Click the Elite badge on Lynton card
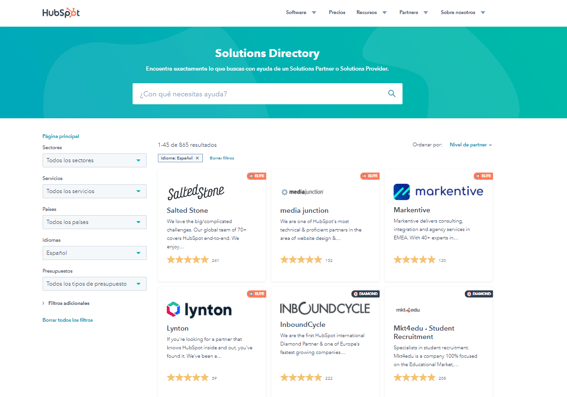The image size is (567, 397). point(256,294)
